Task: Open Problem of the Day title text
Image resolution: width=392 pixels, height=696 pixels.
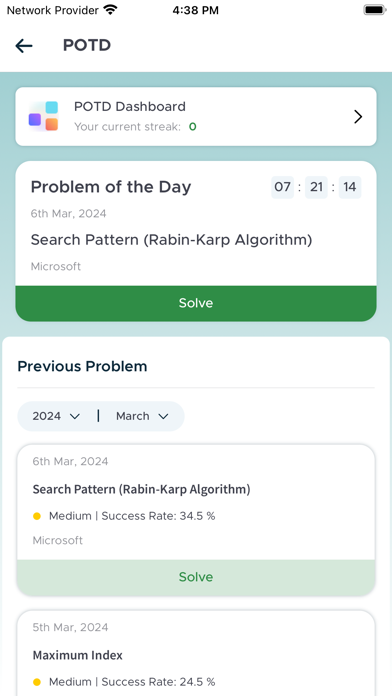Action: pos(111,187)
